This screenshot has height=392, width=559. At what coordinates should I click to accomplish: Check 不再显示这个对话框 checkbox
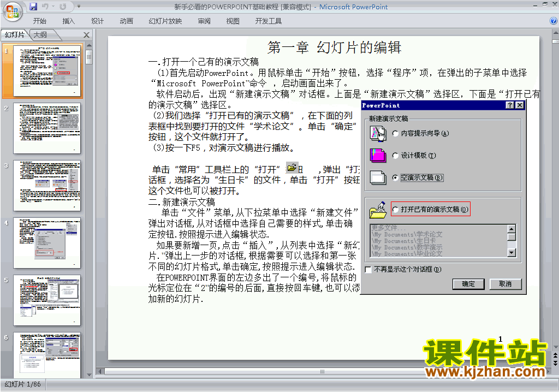click(368, 270)
